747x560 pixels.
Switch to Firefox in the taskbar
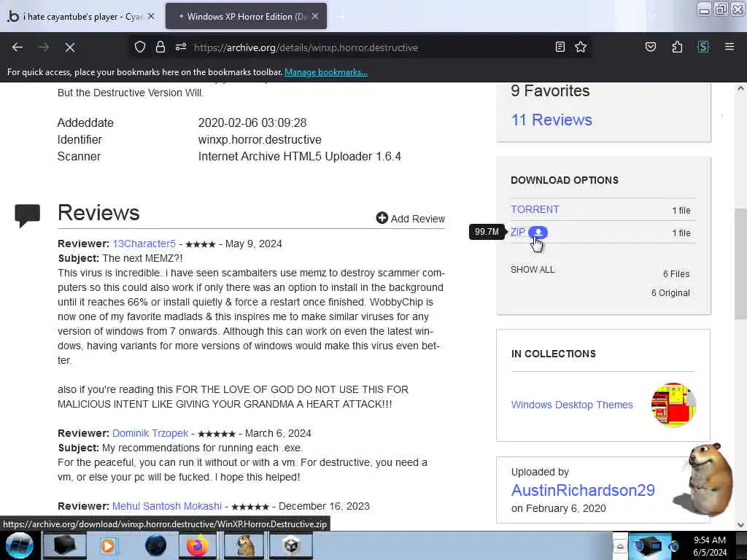tap(197, 545)
